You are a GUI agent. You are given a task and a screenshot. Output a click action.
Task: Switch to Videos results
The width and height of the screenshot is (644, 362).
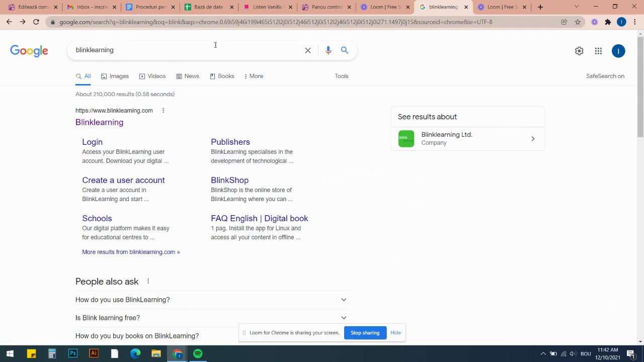tap(152, 76)
